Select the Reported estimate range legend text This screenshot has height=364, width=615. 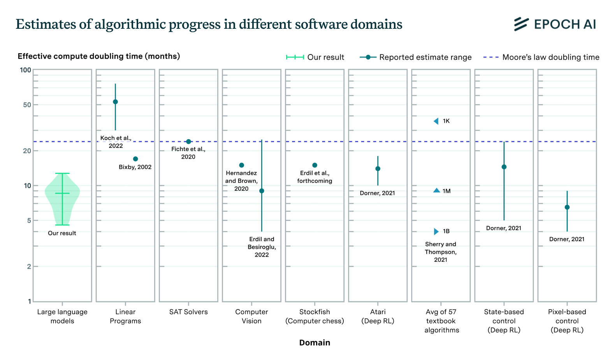(425, 57)
